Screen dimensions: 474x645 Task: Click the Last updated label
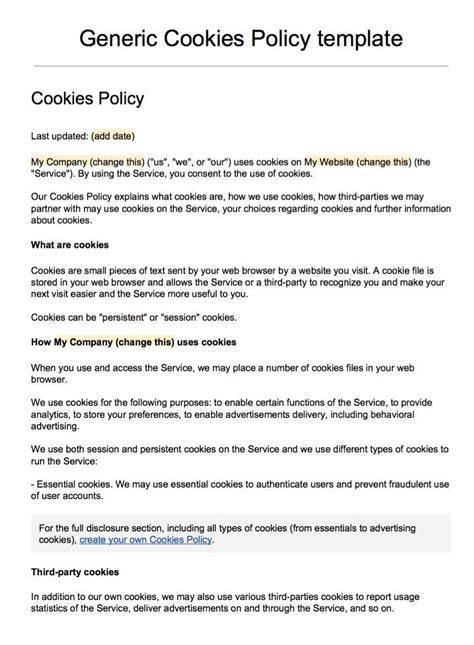pos(60,136)
